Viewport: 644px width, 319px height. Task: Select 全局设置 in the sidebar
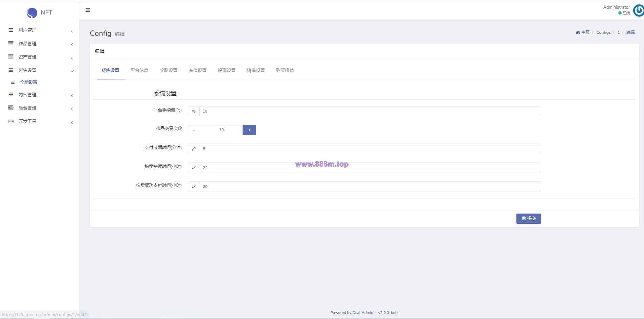coord(28,82)
